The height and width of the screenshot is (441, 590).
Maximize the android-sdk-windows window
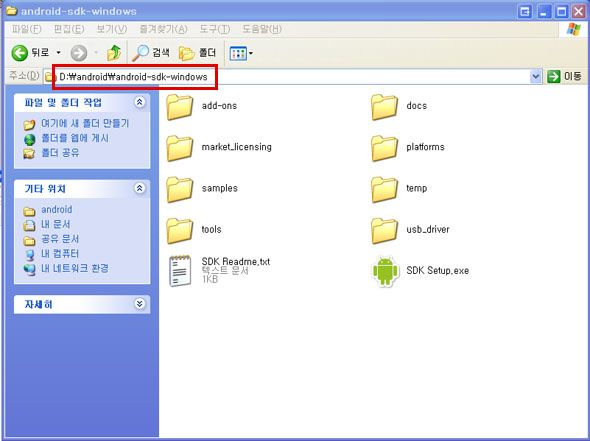coord(561,12)
